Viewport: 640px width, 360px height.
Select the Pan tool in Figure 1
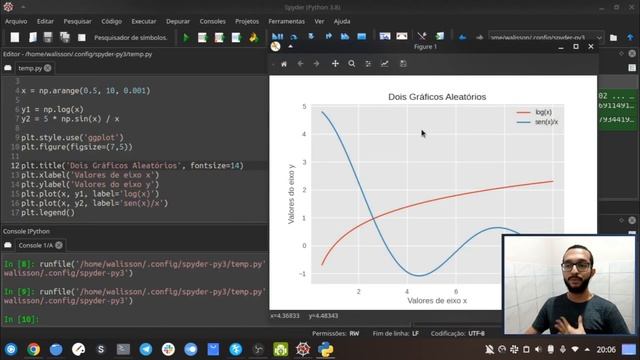(335, 64)
